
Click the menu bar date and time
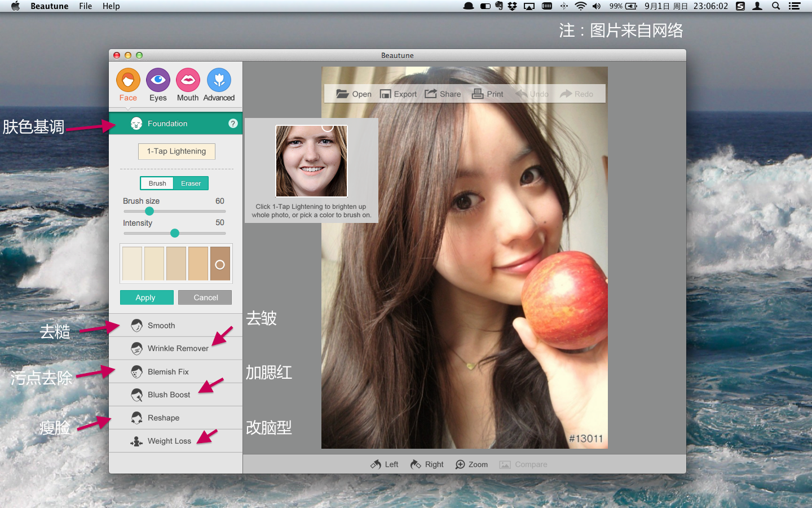[686, 6]
